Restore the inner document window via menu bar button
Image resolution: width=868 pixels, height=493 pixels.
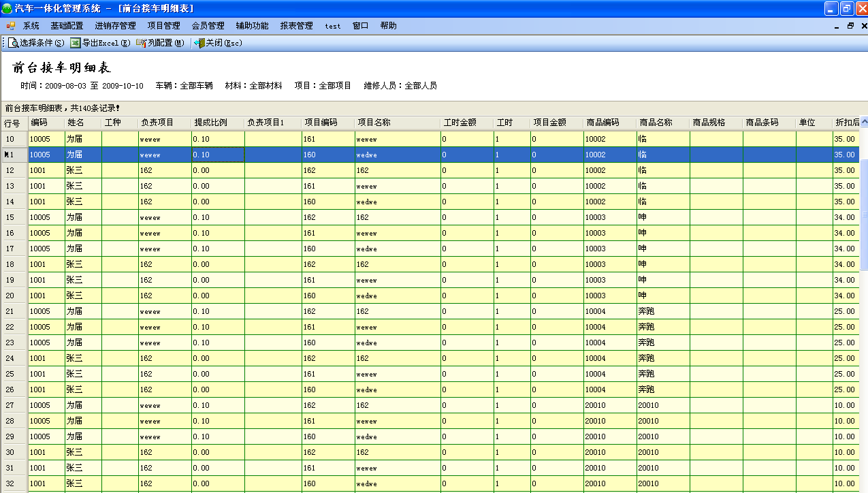[x=850, y=26]
